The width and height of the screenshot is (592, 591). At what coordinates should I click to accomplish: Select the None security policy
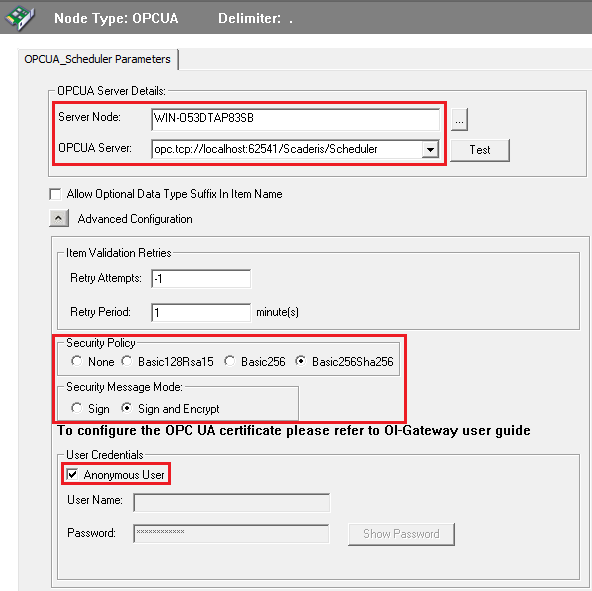(x=77, y=361)
